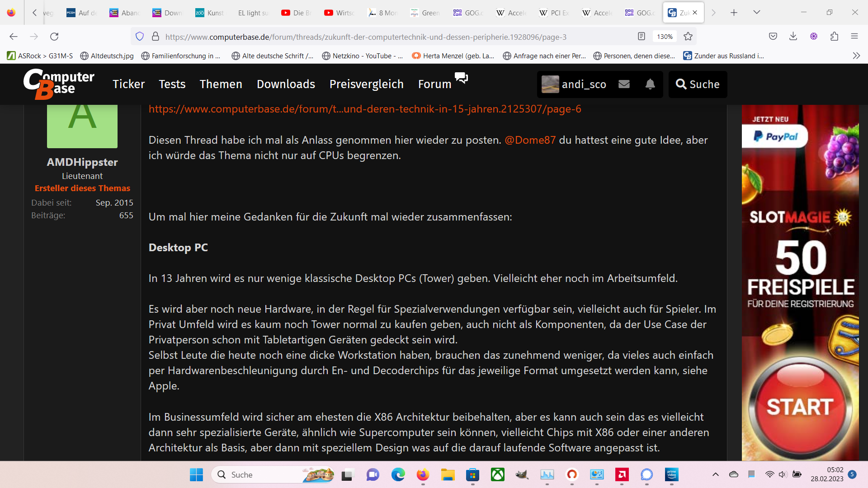Image resolution: width=868 pixels, height=488 pixels.
Task: Reload the page with refresh icon
Action: coord(54,37)
